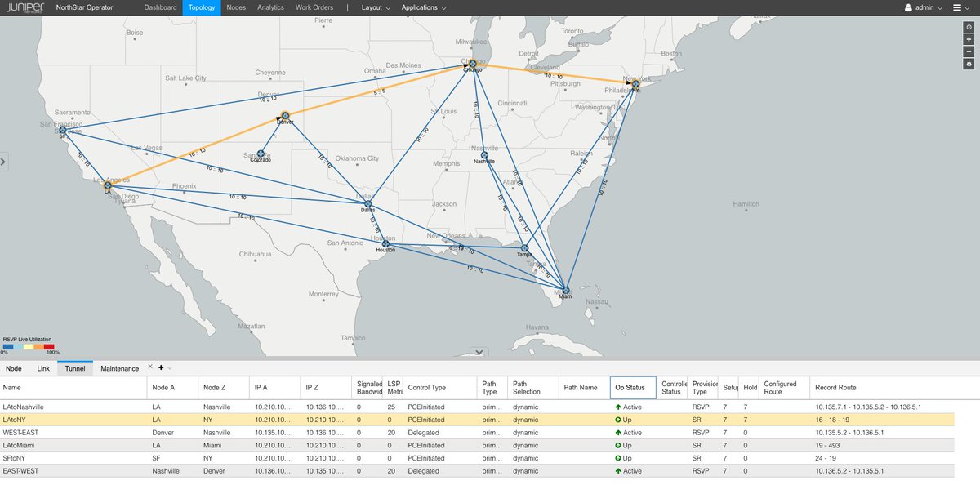Sort by the Control Type column header
The image size is (980, 485).
(x=439, y=387)
